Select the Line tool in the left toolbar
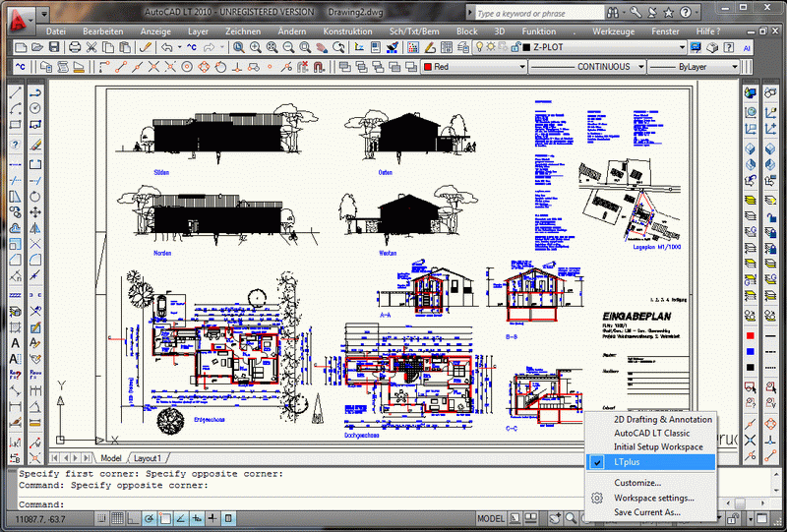 click(16, 92)
